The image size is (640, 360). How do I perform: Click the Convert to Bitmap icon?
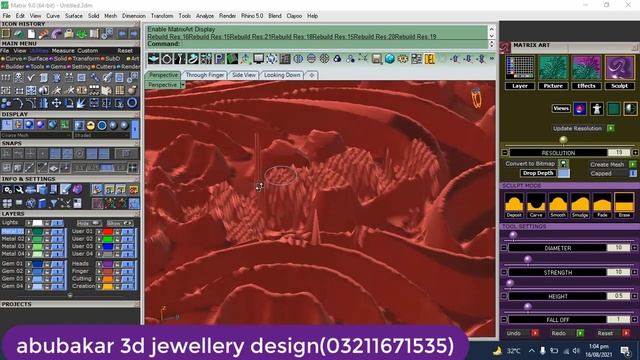pos(563,164)
